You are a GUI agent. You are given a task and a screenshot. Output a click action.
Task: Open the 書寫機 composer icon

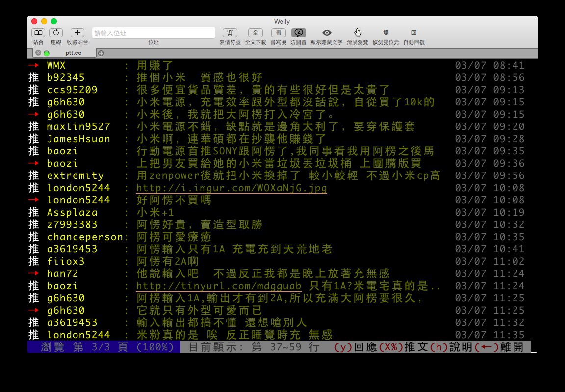click(x=278, y=33)
